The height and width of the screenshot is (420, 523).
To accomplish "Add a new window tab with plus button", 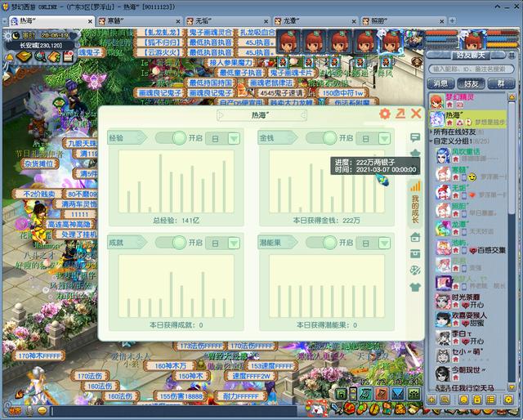I will 452,20.
